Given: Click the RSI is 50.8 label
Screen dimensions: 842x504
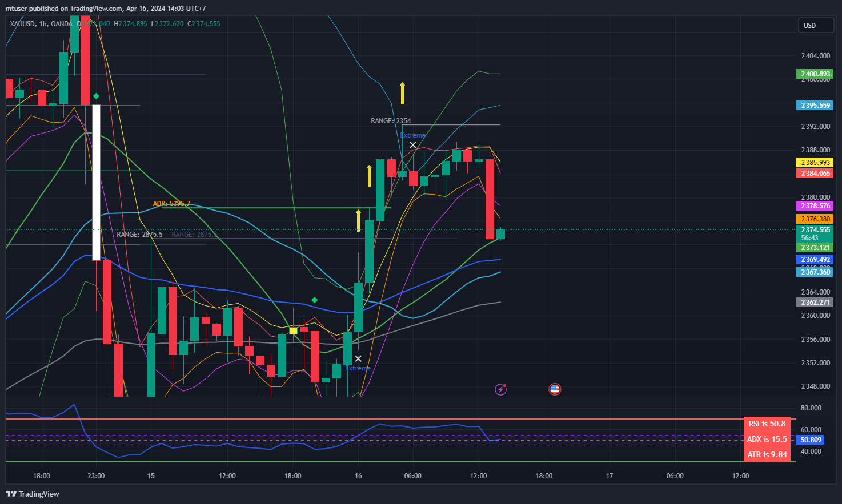Looking at the screenshot, I should click(x=767, y=424).
